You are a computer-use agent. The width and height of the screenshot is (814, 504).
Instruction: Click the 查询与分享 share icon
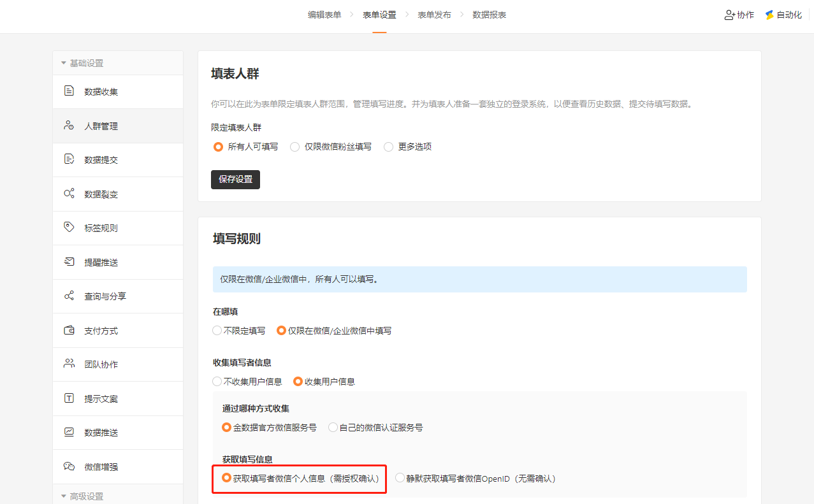[x=69, y=296]
